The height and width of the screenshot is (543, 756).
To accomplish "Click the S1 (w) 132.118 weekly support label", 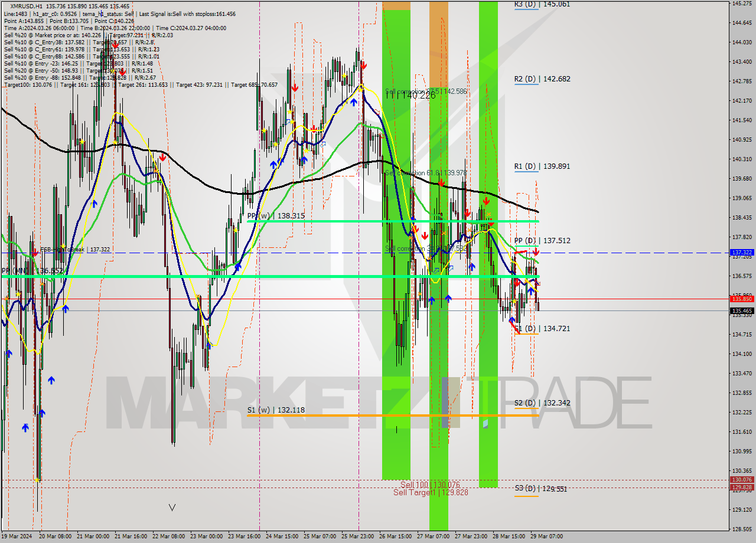I will tap(276, 410).
